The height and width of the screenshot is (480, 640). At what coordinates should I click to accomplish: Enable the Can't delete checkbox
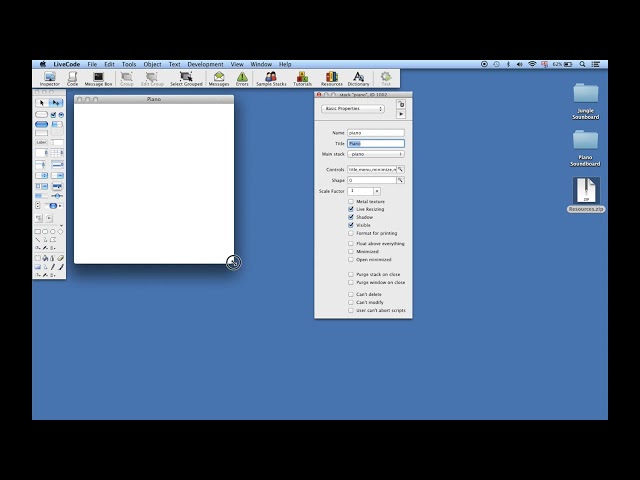pos(351,294)
